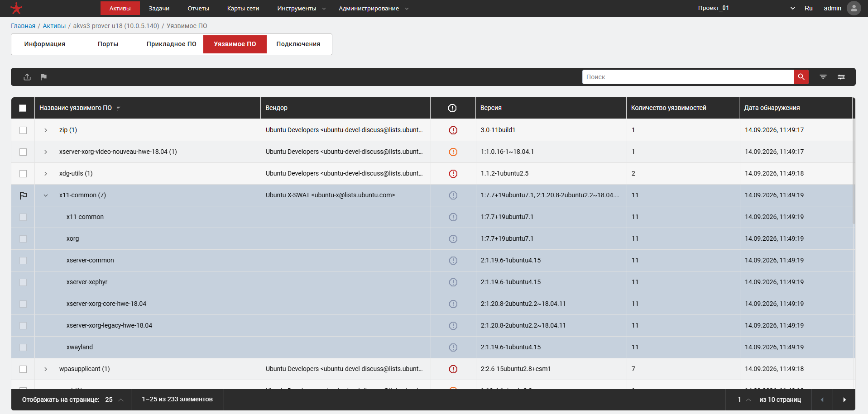Screen dimensions: 868x414
Task: Check the xdg-utils (1) row checkbox
Action: pos(23,174)
